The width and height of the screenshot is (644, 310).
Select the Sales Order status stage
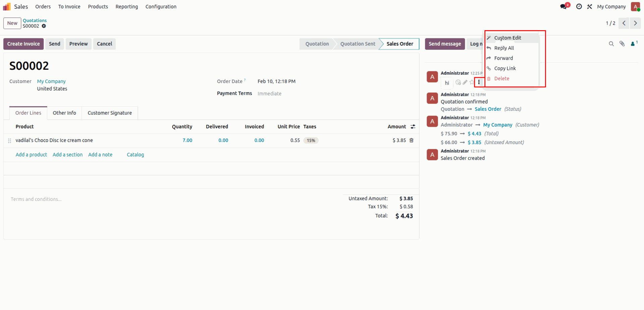pos(399,44)
